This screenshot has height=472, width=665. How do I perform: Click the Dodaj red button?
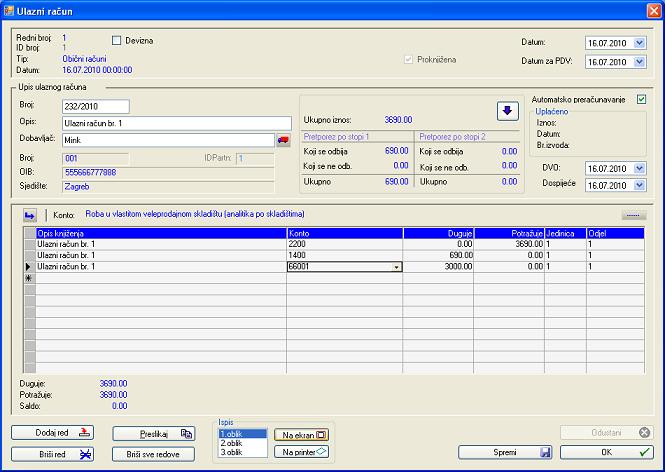(53, 433)
